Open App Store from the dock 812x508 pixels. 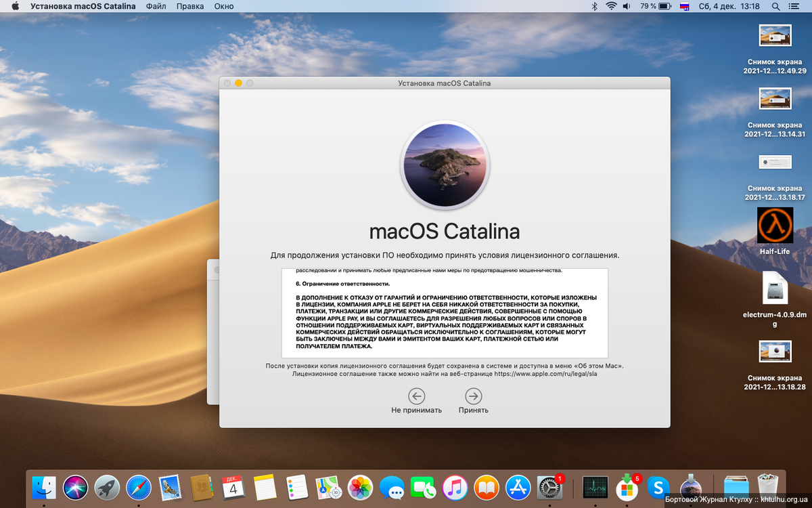(x=518, y=487)
